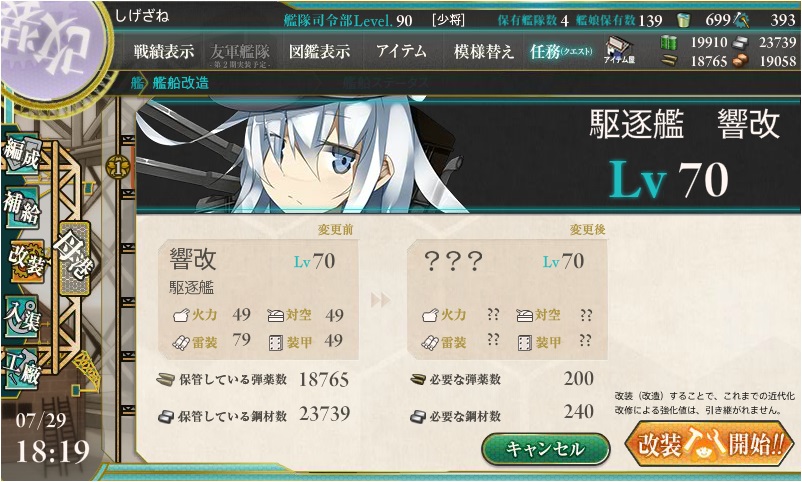This screenshot has height=482, width=802.
Task: Open the アイテム屋 item shop icon
Action: coord(619,50)
